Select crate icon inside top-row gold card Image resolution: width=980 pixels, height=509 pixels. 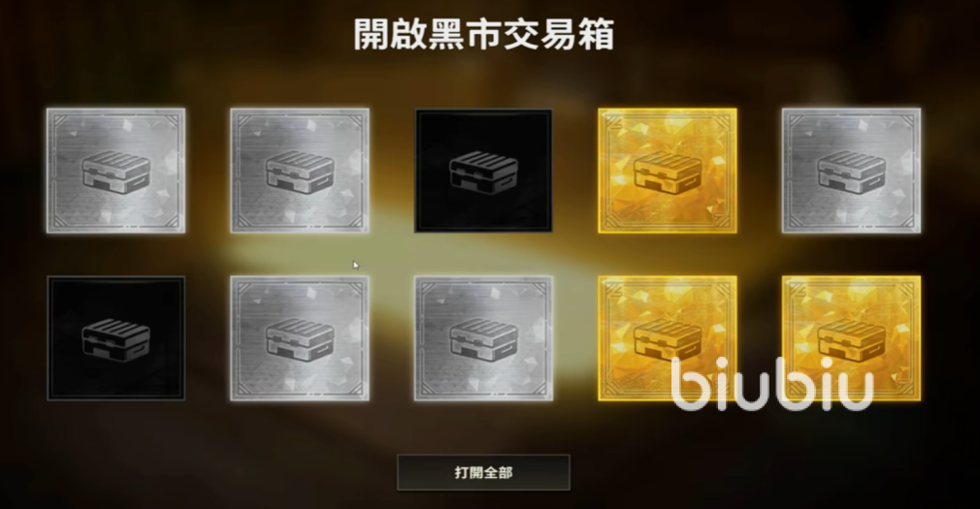(667, 173)
